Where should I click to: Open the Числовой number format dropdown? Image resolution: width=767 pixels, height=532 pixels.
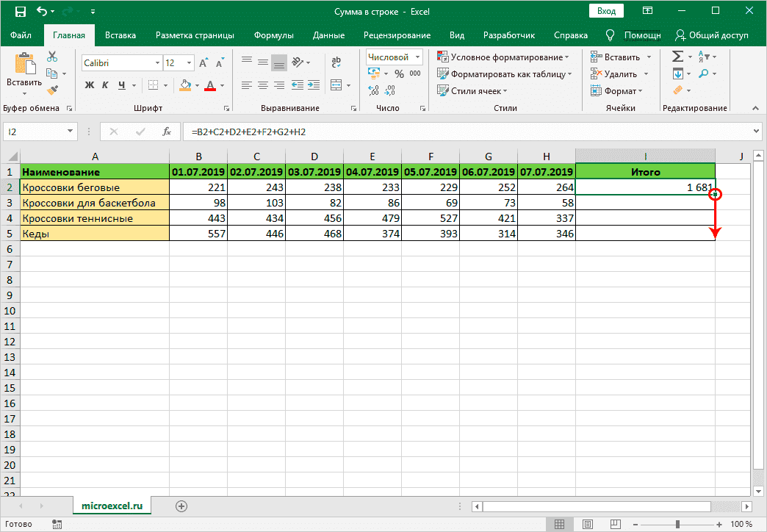click(394, 56)
